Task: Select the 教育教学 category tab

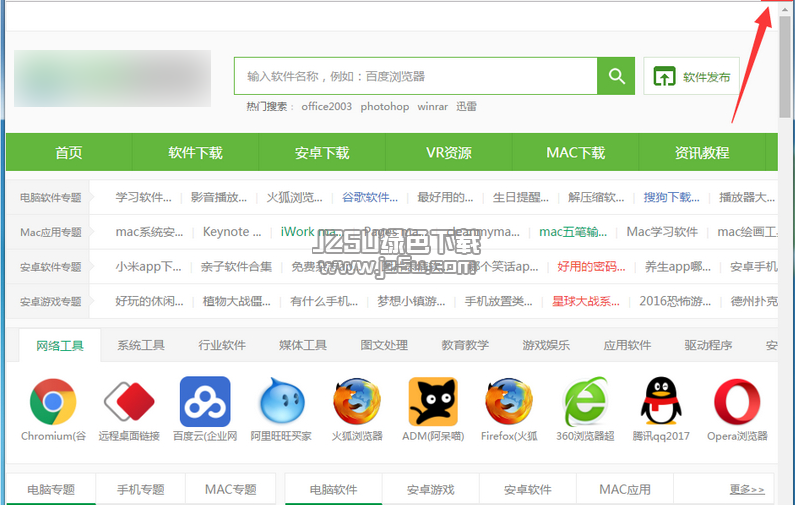Action: pos(465,345)
